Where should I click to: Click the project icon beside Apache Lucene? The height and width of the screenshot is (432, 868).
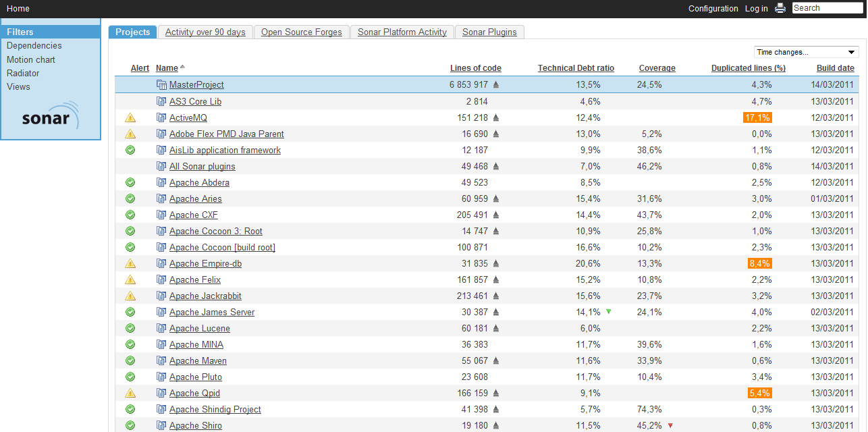(x=161, y=328)
